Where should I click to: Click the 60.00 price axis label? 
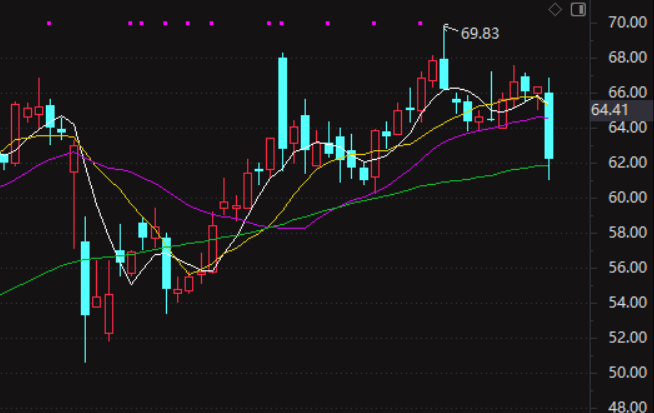[x=627, y=197]
